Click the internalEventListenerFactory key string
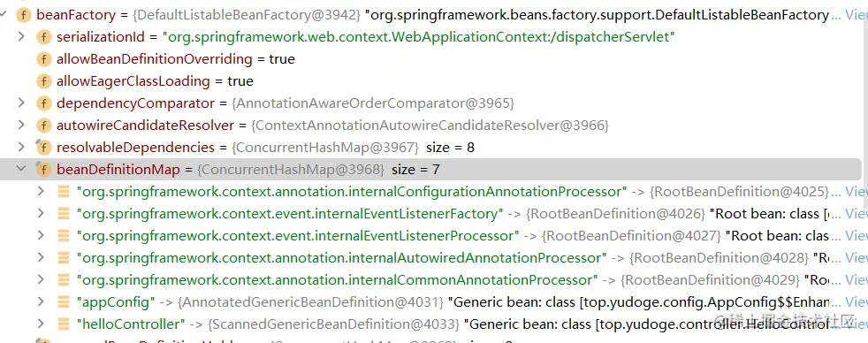 coord(290,214)
